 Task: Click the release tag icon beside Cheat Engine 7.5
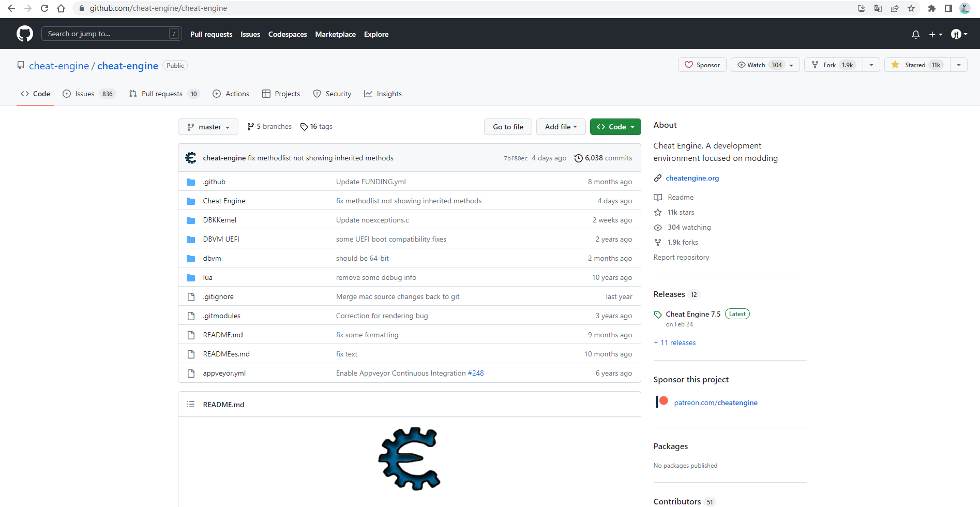658,315
